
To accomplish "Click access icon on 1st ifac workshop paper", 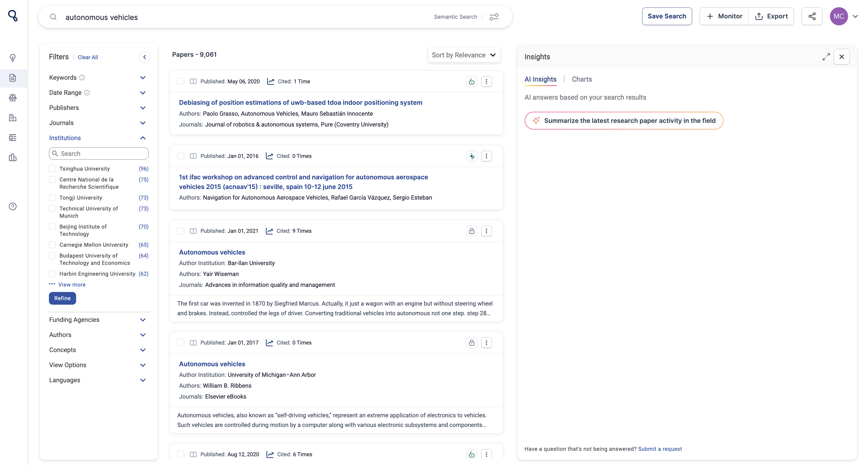I will click(x=472, y=156).
